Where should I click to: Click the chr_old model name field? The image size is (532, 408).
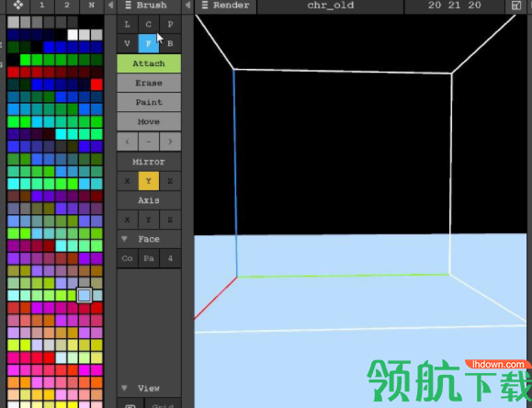[331, 6]
